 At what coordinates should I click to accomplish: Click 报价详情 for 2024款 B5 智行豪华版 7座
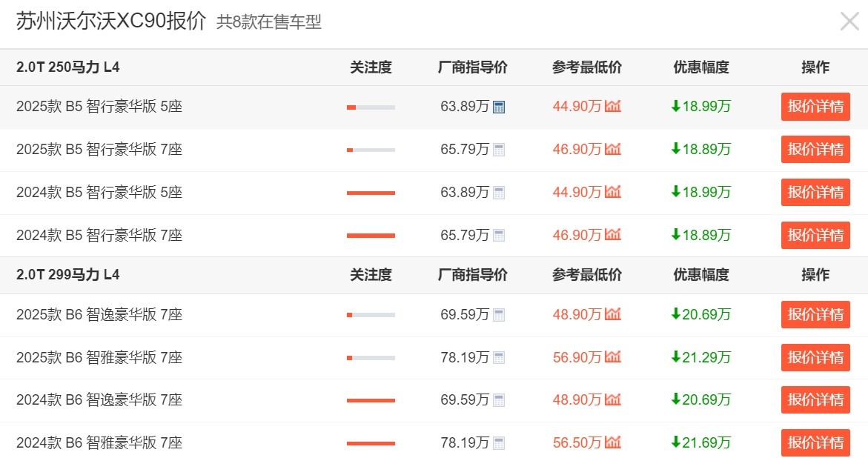click(x=815, y=235)
